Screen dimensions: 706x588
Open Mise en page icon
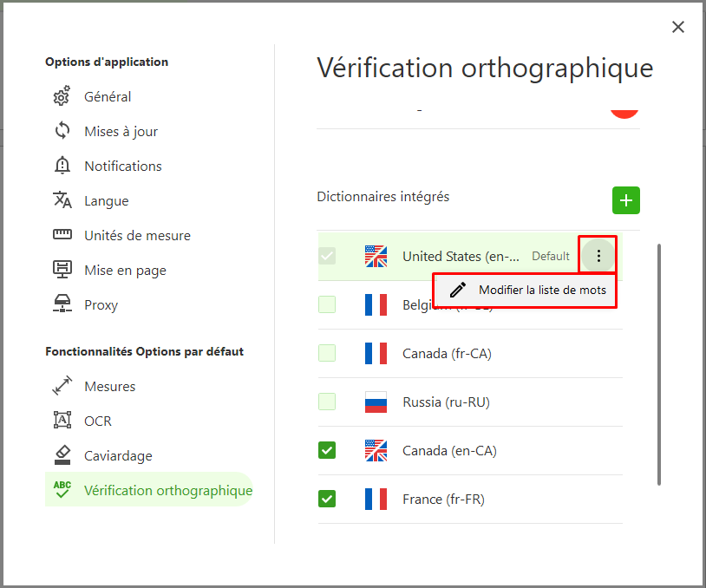click(62, 270)
